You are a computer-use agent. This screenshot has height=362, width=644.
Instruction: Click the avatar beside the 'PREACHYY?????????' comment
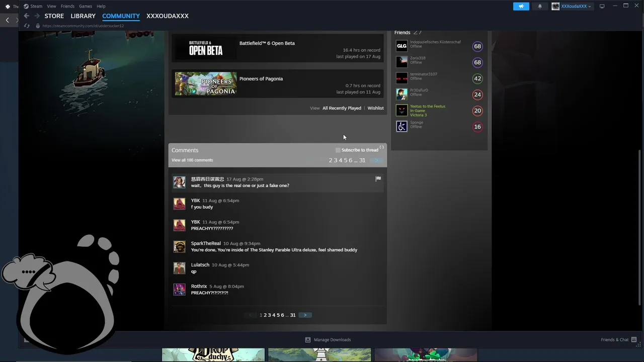[x=180, y=225]
